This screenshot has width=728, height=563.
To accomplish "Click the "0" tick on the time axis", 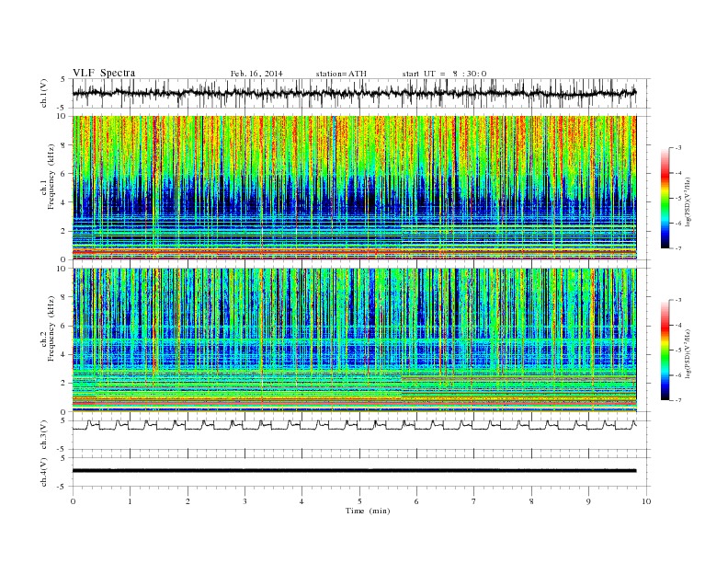I will [73, 501].
